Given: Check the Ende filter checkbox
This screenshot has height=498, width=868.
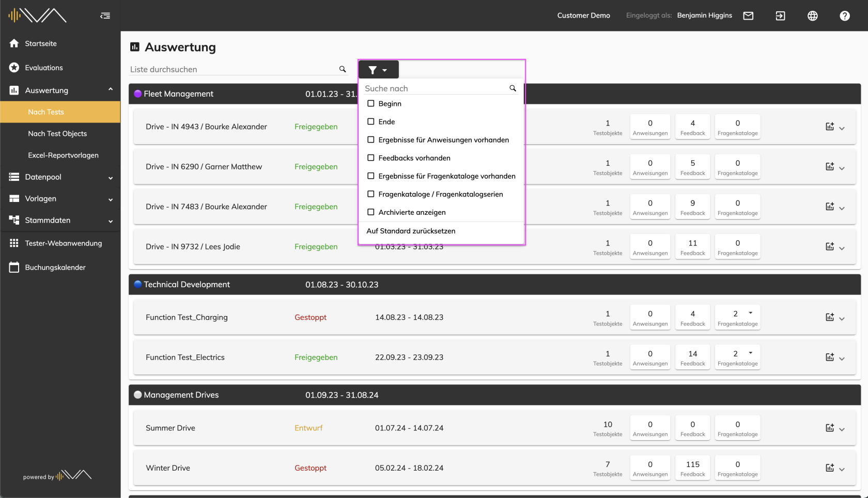Looking at the screenshot, I should [x=370, y=121].
